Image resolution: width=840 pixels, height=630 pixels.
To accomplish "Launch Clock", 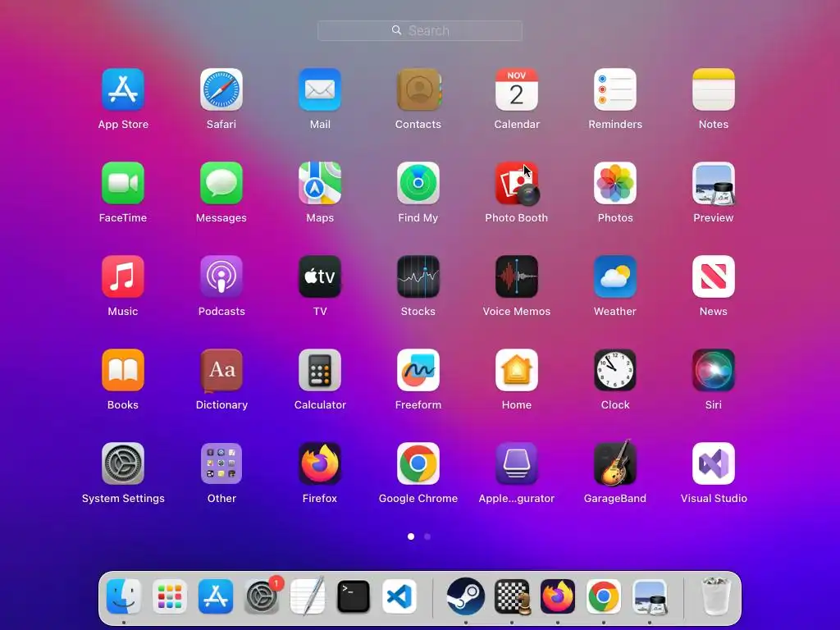I will click(615, 370).
